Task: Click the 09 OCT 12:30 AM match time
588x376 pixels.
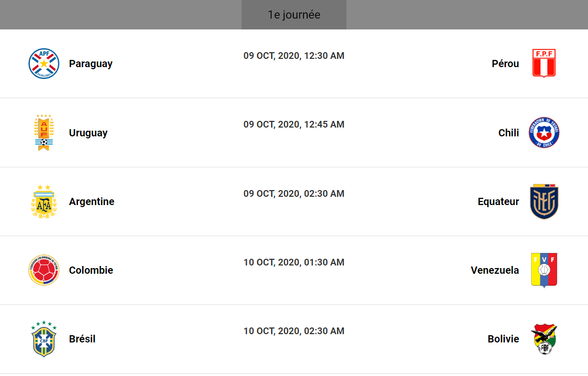Action: (x=294, y=56)
